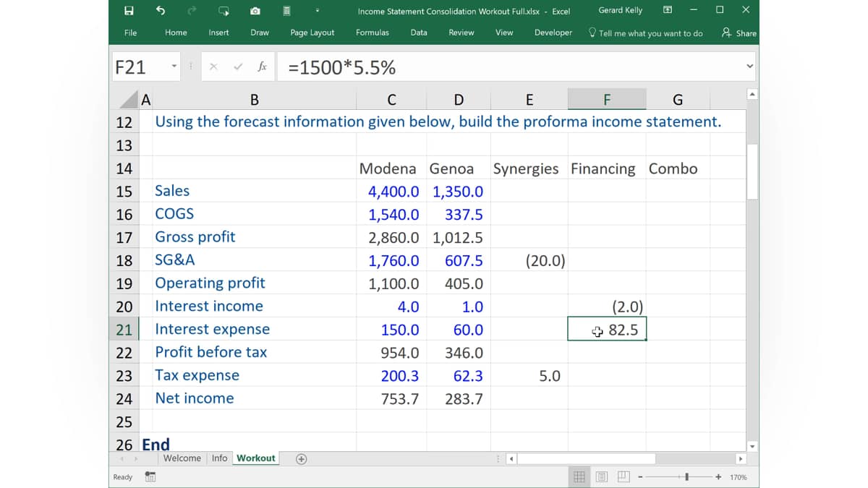Select the Net income label cell
Viewport: 868px width, 488px height.
click(x=254, y=398)
